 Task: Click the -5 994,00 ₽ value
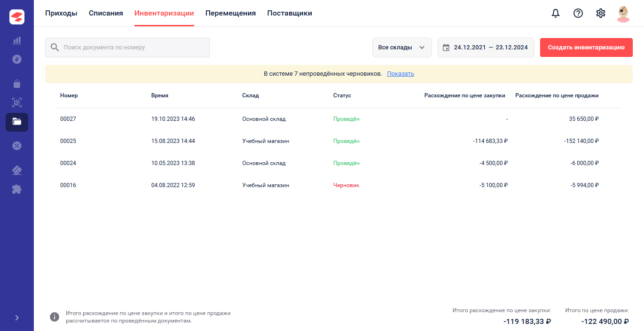585,185
